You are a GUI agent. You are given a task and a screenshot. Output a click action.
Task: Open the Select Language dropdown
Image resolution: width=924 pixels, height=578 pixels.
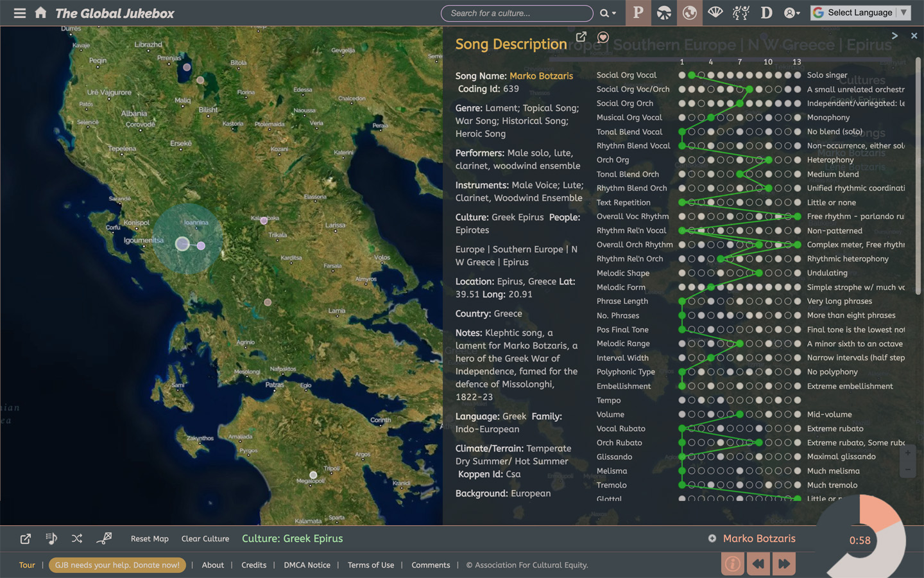click(x=860, y=12)
